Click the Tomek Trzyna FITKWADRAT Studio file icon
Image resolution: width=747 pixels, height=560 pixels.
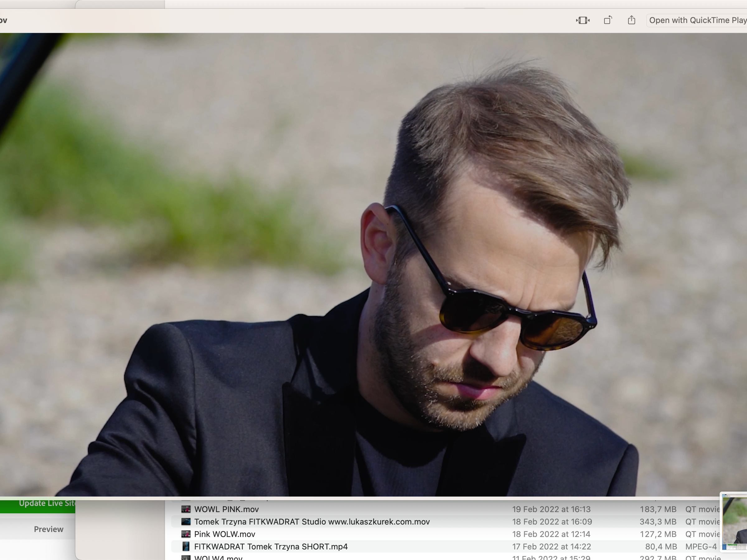point(186,521)
